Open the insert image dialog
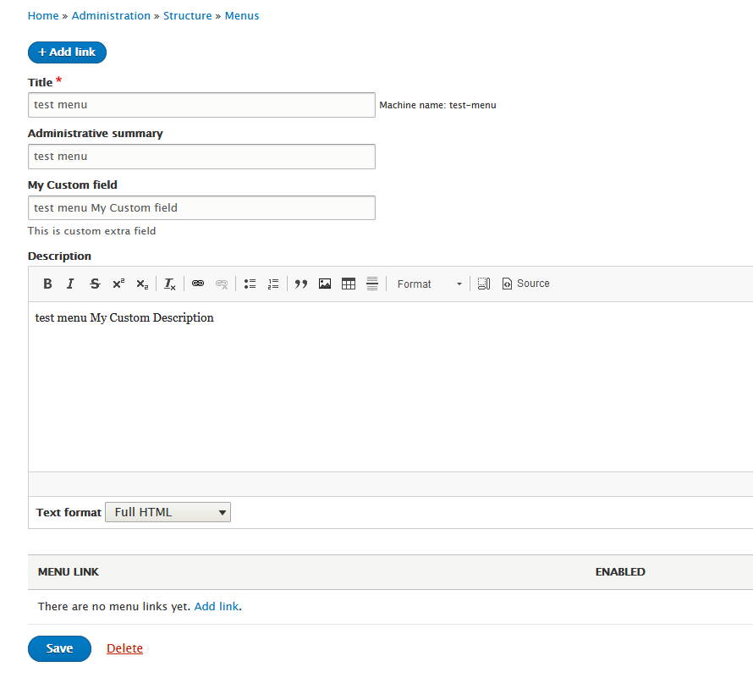Screen dimensions: 753x700 tap(325, 284)
